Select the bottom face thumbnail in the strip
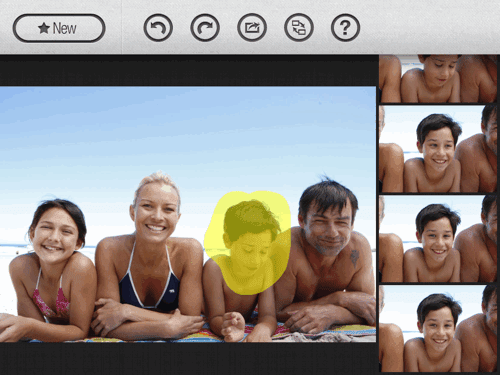This screenshot has width=500, height=375. point(438,328)
